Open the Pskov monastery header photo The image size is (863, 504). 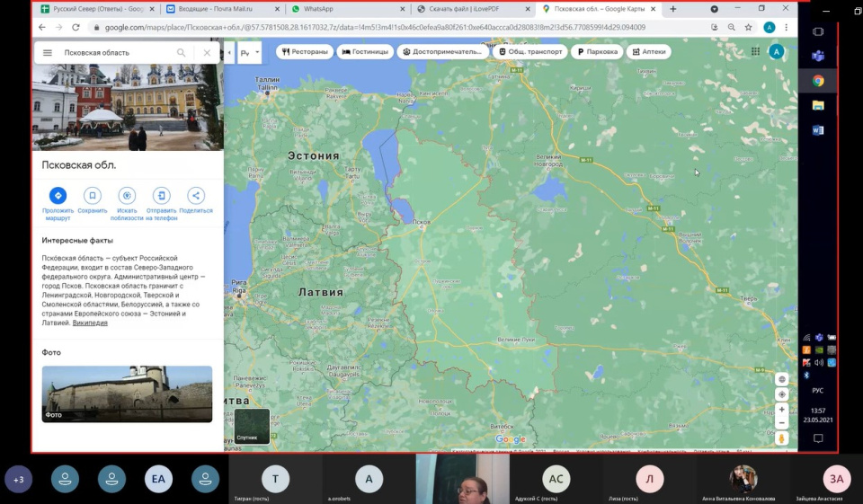pos(128,107)
